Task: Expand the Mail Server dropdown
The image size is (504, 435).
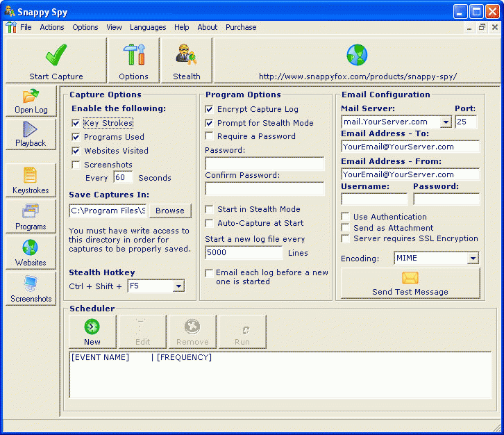Action: [446, 122]
